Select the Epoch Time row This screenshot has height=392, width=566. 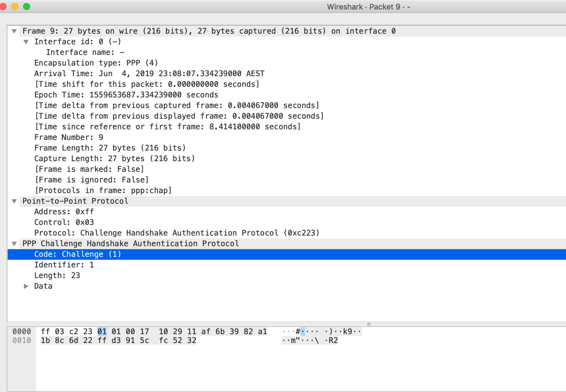126,95
